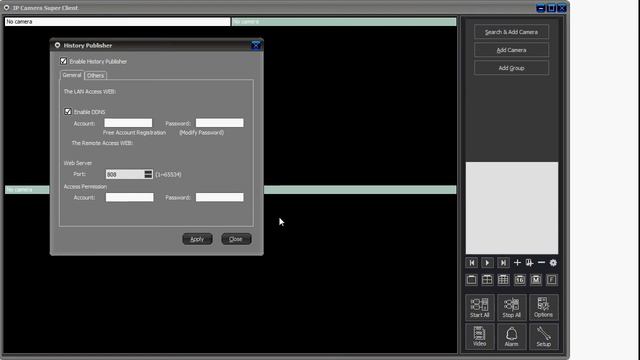
Task: Click the Add Camera button
Action: pyautogui.click(x=511, y=50)
